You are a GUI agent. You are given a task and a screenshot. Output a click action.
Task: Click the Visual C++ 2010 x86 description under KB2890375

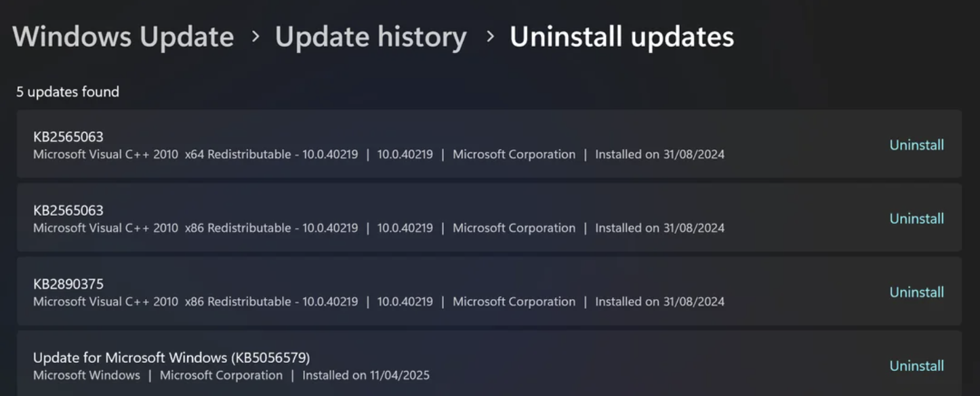click(x=195, y=302)
